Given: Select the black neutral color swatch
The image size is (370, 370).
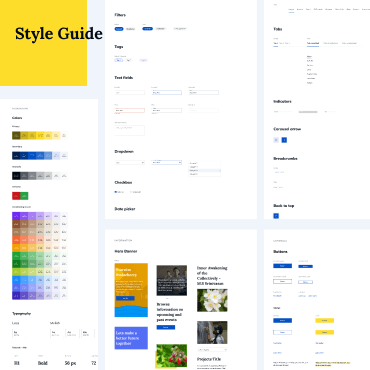Looking at the screenshot, I should coord(16,176).
